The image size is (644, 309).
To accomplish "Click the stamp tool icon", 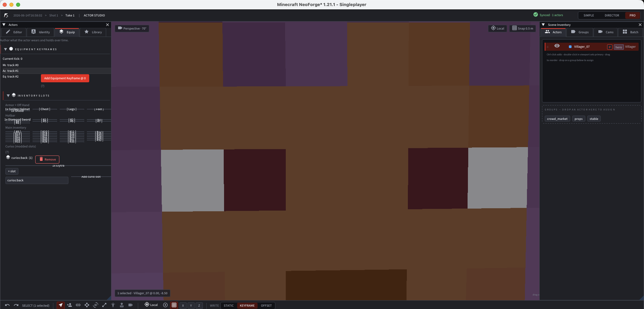I will [122, 305].
